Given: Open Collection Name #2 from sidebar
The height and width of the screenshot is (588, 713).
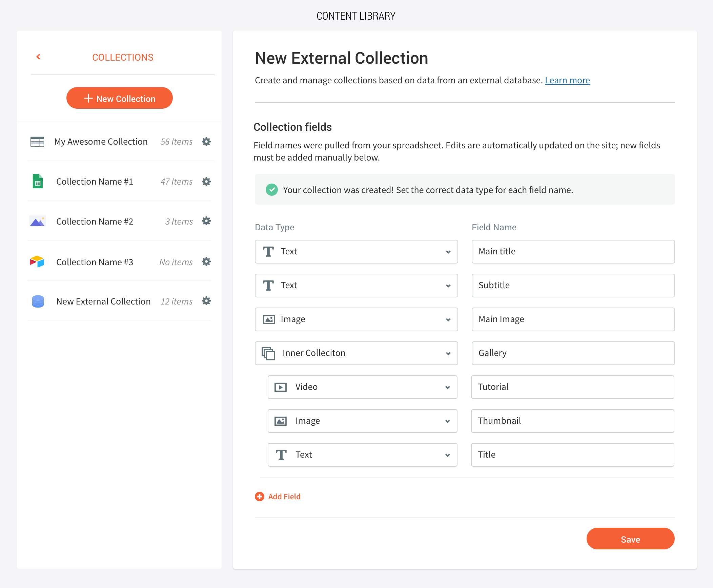Looking at the screenshot, I should tap(95, 222).
